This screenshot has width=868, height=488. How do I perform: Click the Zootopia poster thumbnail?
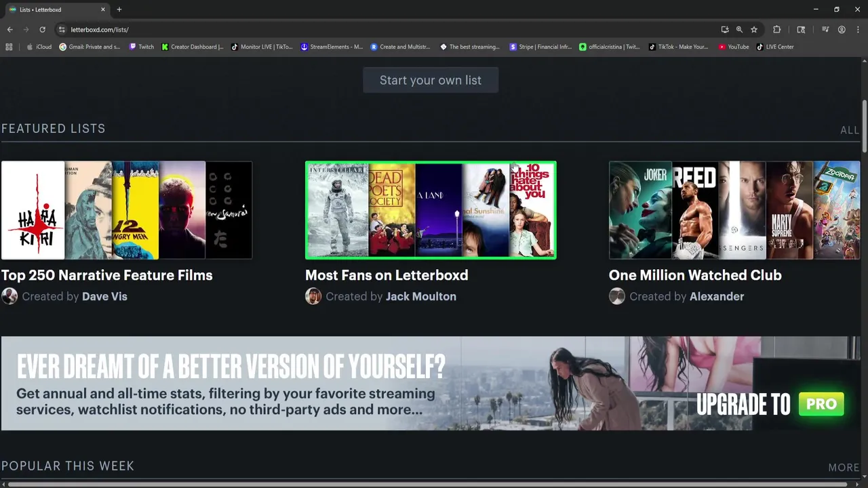click(837, 210)
